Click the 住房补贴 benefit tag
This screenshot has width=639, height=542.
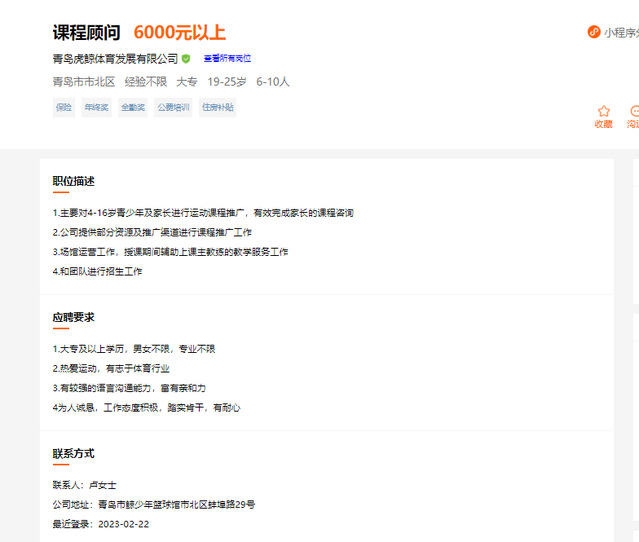217,107
